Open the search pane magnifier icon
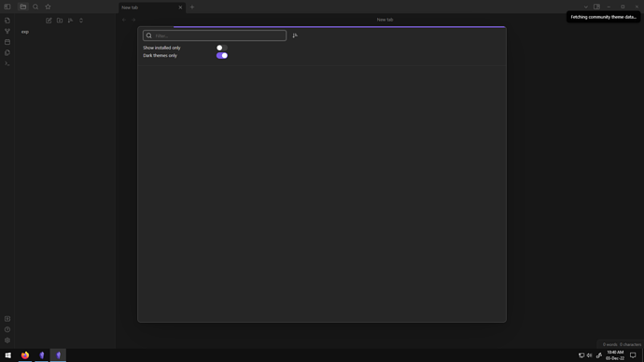 click(35, 7)
